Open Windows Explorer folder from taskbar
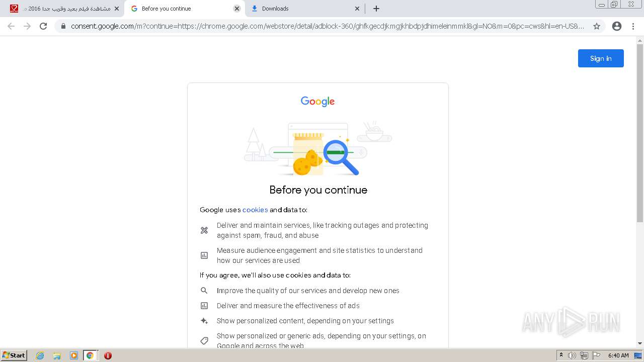The width and height of the screenshot is (644, 362). pos(57,355)
